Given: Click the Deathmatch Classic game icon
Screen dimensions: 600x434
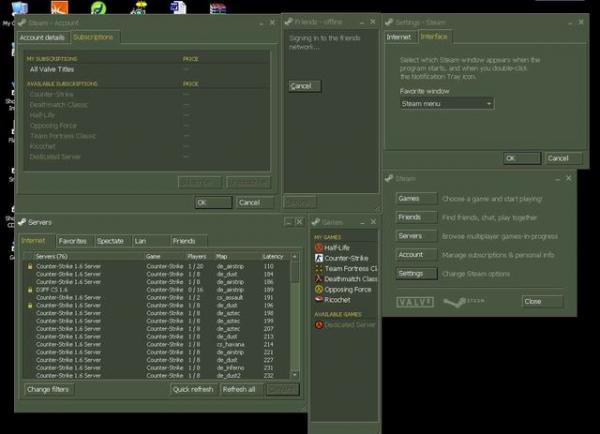Looking at the screenshot, I should [320, 279].
